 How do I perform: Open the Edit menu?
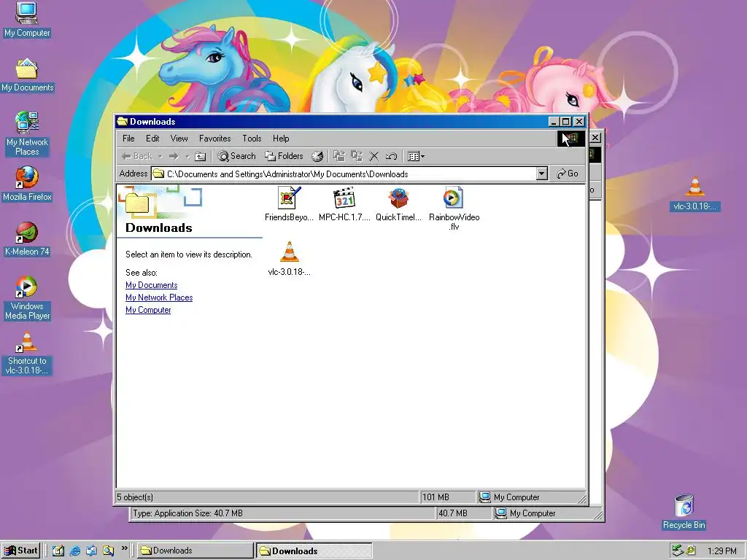tap(152, 139)
